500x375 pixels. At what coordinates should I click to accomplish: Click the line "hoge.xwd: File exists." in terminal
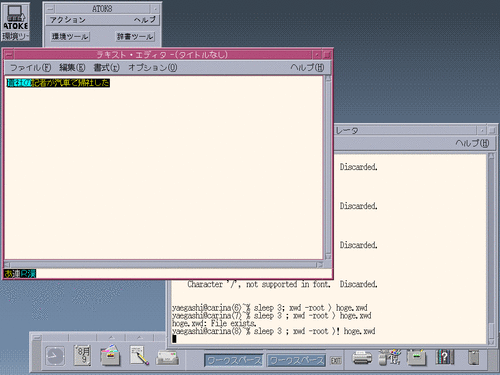point(214,323)
